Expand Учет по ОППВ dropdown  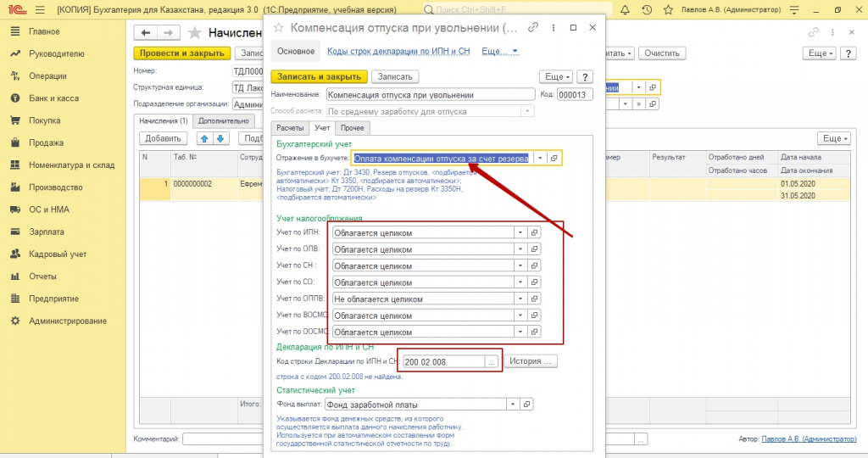point(520,299)
